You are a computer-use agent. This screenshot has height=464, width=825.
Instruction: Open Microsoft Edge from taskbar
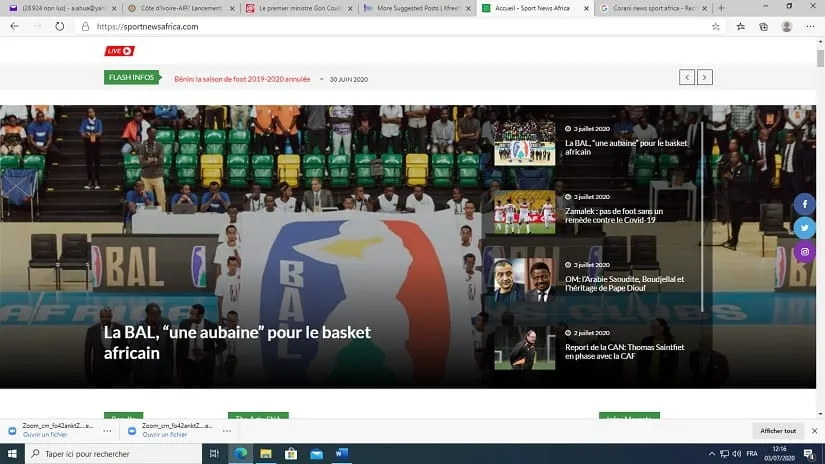click(240, 453)
